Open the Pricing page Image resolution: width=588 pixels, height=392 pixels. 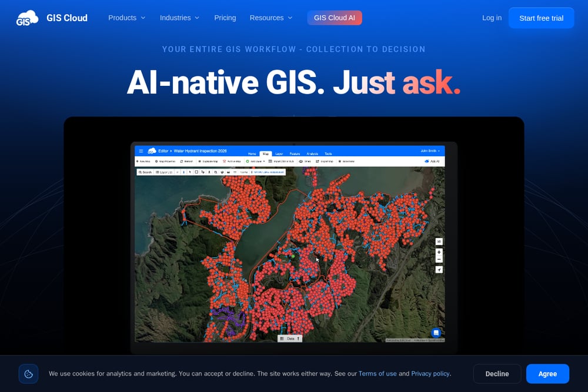225,18
